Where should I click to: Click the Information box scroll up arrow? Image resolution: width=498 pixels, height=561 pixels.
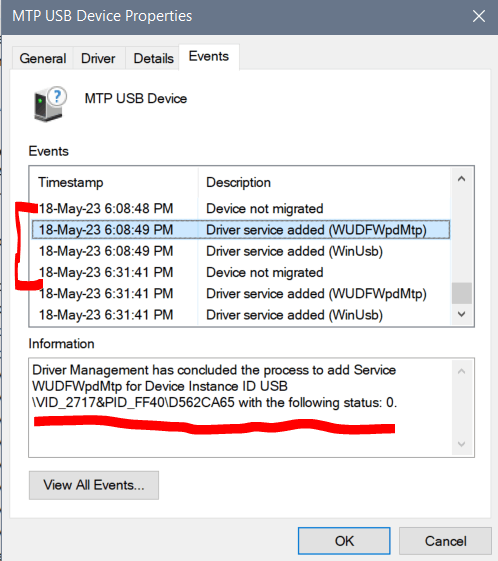click(462, 371)
